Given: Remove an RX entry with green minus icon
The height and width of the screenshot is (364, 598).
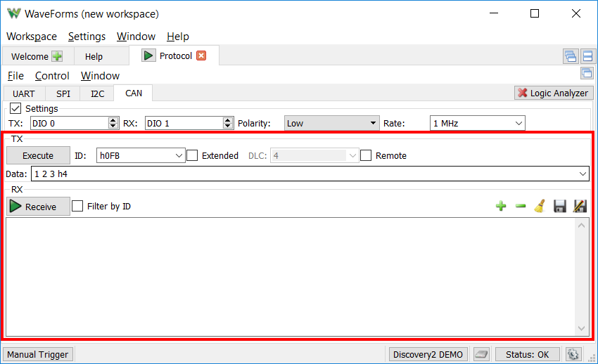Looking at the screenshot, I should click(520, 206).
